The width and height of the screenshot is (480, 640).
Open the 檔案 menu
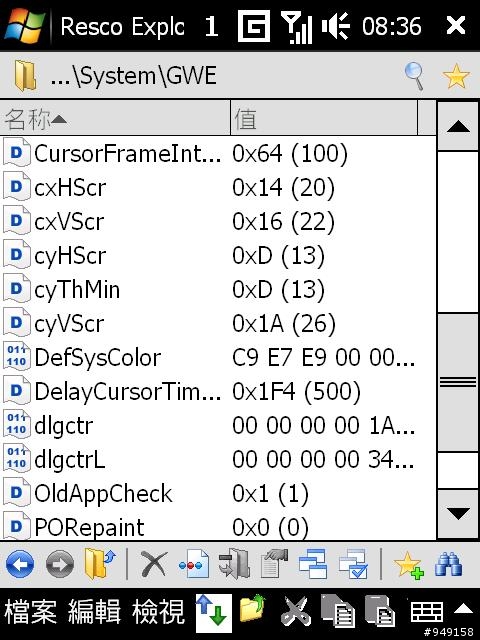(x=31, y=612)
